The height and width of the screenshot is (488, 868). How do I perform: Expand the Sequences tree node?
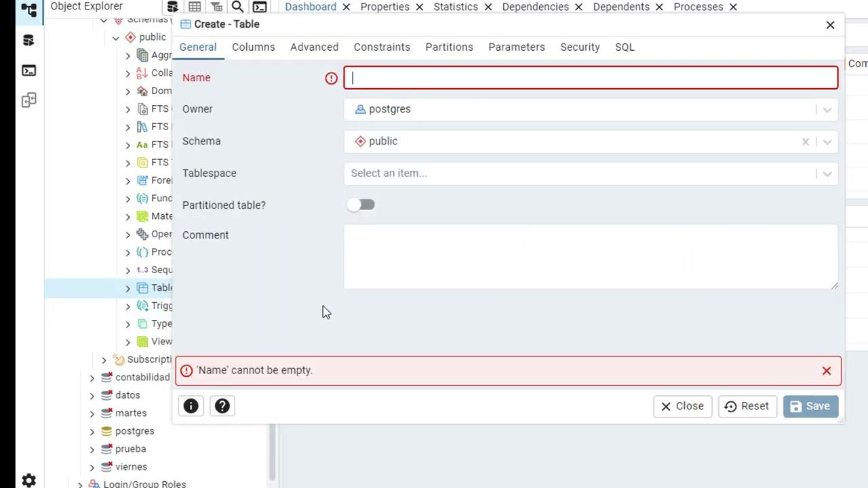128,270
